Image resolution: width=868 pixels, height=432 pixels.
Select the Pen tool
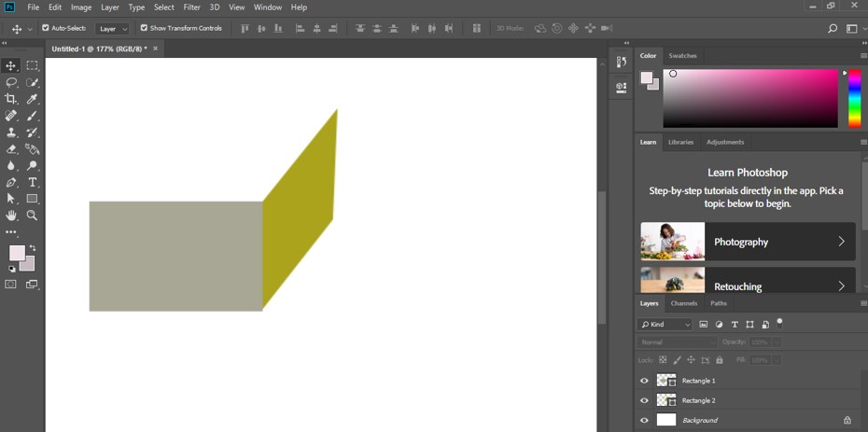click(10, 182)
